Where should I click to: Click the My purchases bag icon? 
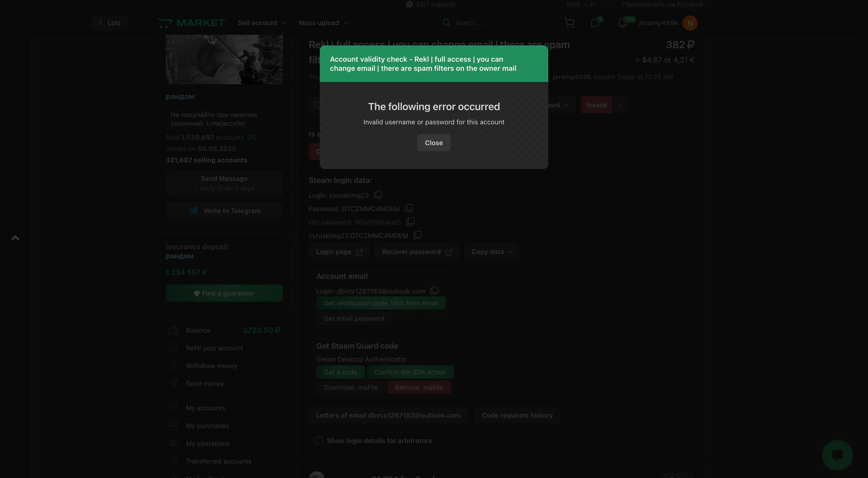tap(173, 425)
